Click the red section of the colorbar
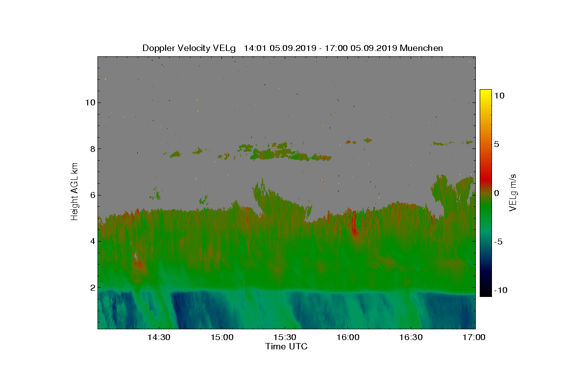The width and height of the screenshot is (588, 392). click(486, 179)
